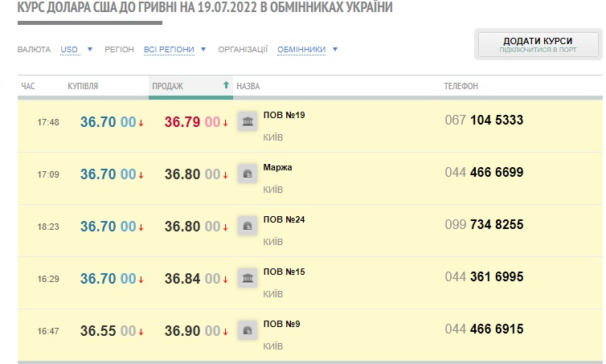
Task: Click the exchanger icon next to Маржа
Action: coord(247,174)
